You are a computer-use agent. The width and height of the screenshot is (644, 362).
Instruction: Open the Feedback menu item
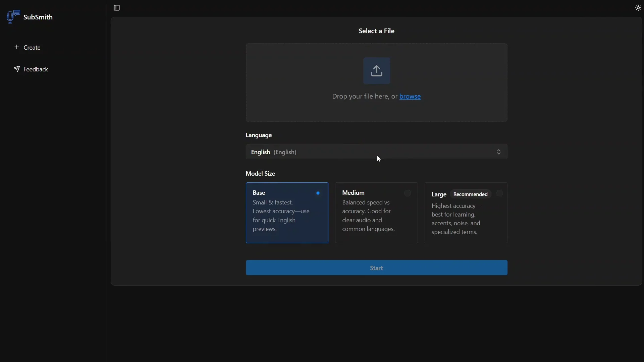(x=36, y=69)
